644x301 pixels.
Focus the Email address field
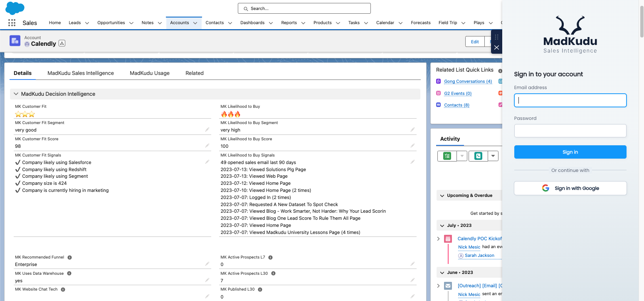point(570,100)
